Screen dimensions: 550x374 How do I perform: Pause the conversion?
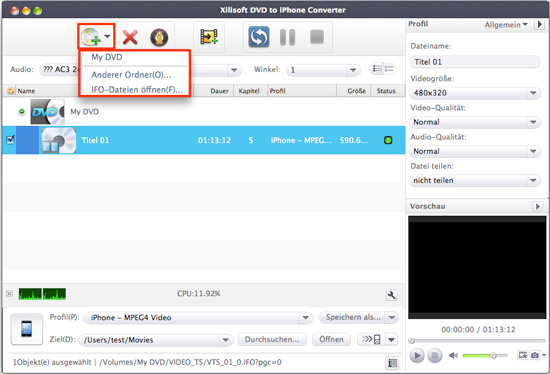click(x=288, y=37)
